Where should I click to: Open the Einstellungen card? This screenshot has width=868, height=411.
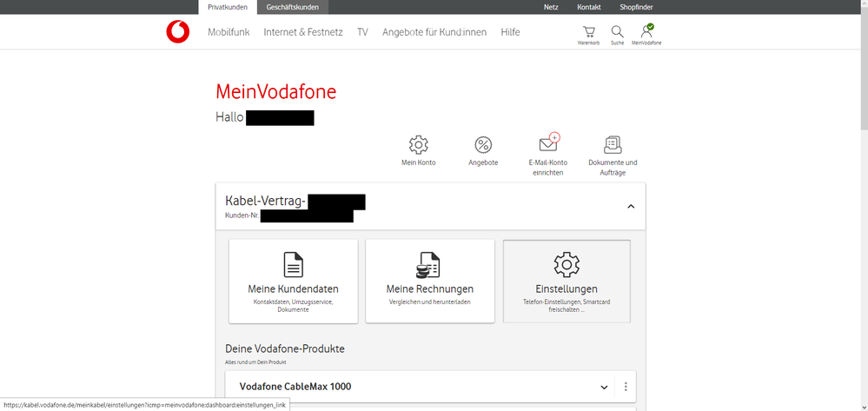coord(567,282)
